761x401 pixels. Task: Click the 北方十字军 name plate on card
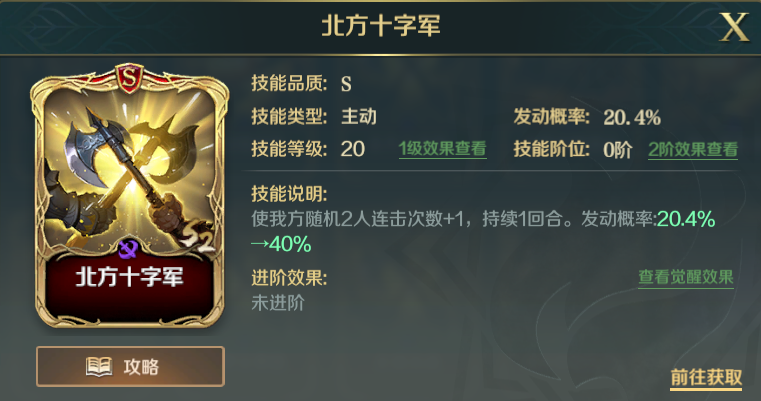click(130, 277)
